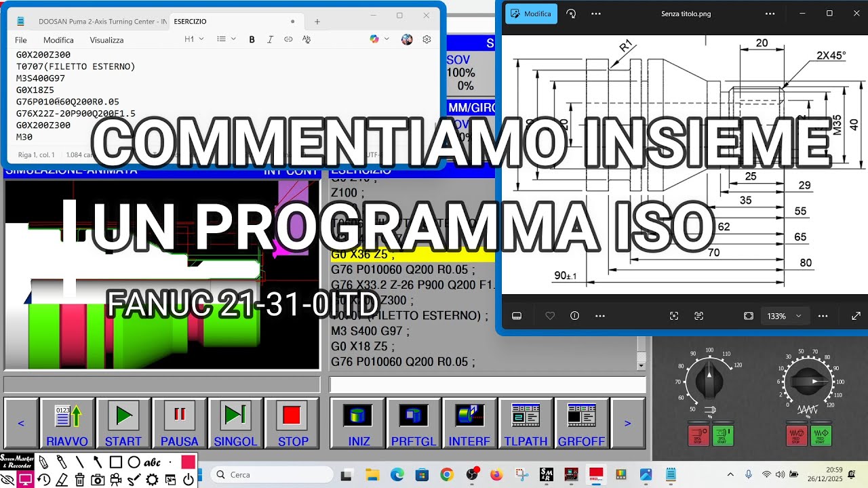Toggle hide drawings eye icon in Screen Marker
Image resolution: width=868 pixels, height=488 pixels.
pos(7,480)
